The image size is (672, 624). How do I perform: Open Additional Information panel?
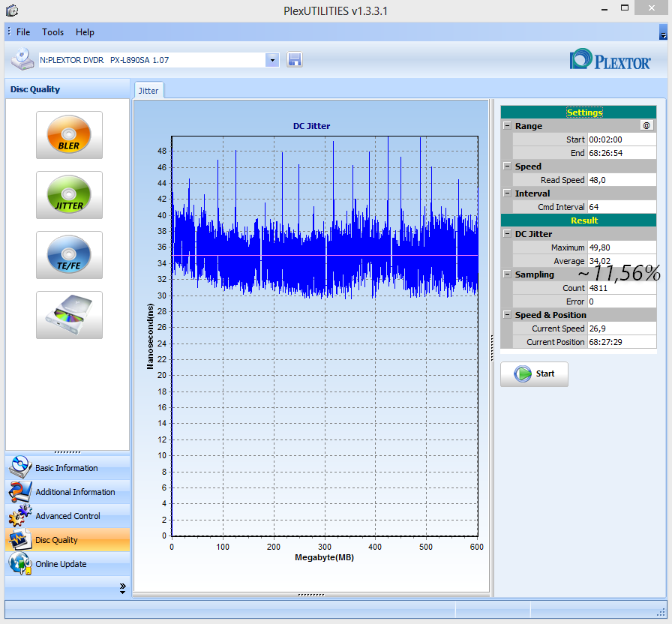click(x=67, y=491)
